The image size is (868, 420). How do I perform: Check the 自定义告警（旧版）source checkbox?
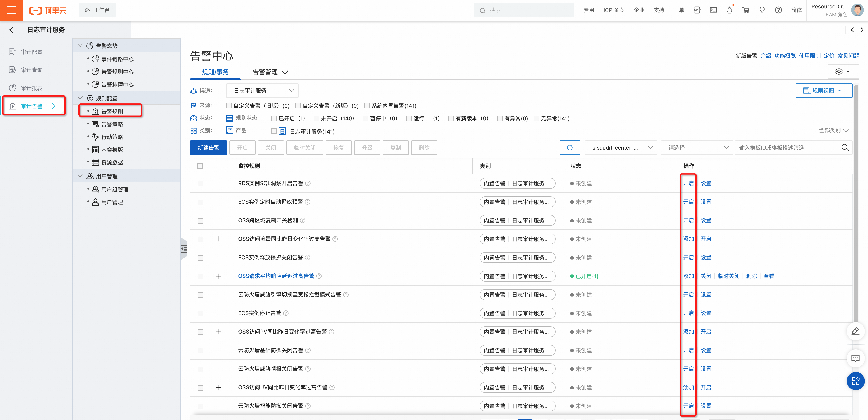pyautogui.click(x=229, y=106)
